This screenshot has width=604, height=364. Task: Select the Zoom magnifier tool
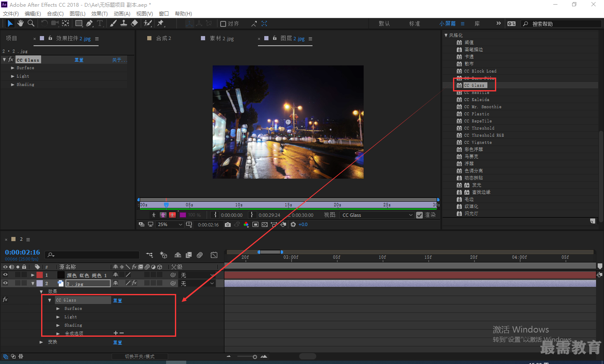[31, 23]
